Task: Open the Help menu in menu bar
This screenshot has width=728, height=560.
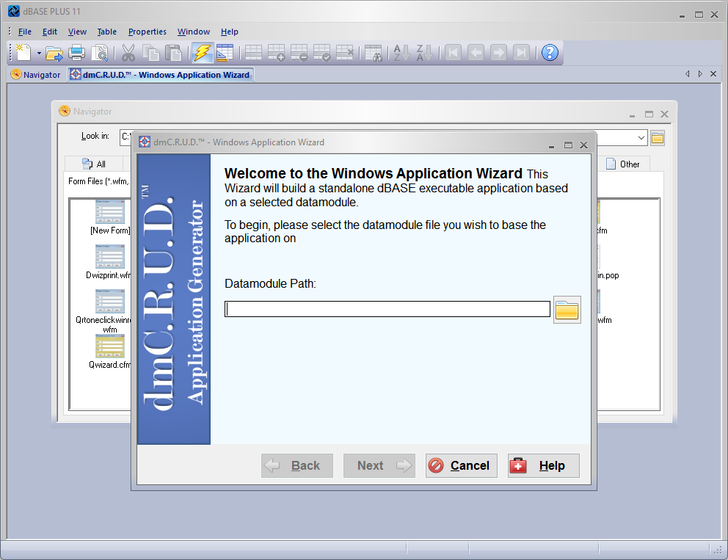Action: (230, 32)
